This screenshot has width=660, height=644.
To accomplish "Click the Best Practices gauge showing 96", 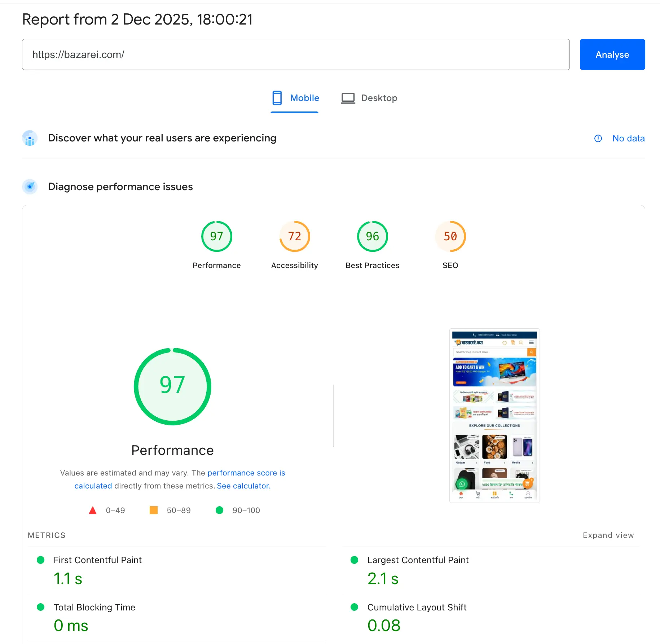I will click(372, 236).
